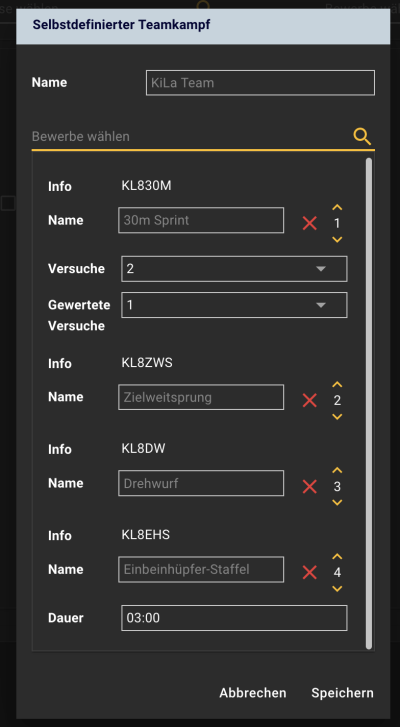Viewport: 400px width, 727px height.
Task: Click the Bewerbe wählen search field
Action: pyautogui.click(x=190, y=137)
